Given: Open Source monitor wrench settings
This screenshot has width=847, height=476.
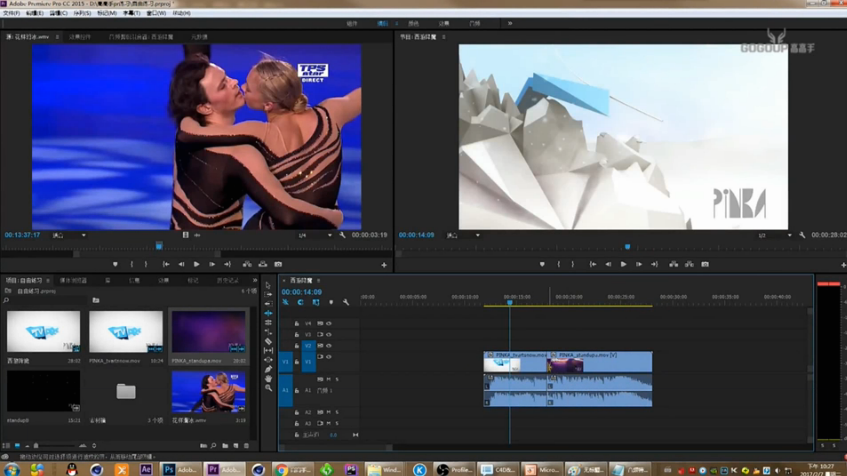Looking at the screenshot, I should click(342, 235).
